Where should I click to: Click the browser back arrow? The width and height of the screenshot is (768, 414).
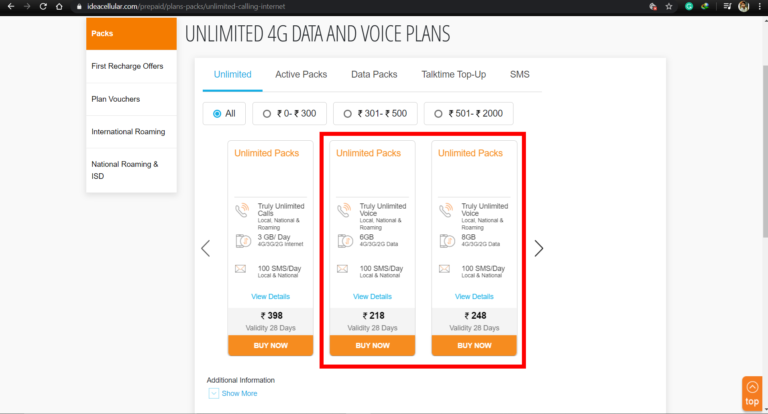click(x=11, y=6)
